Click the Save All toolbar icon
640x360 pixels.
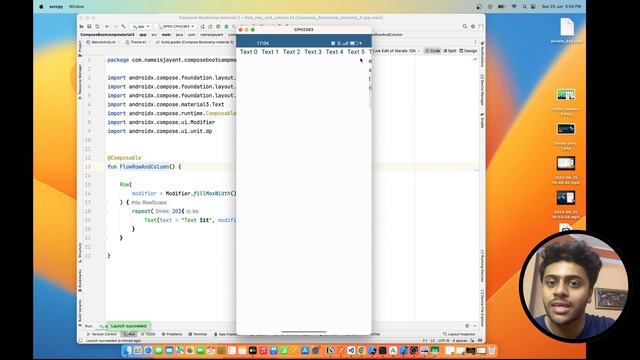tap(89, 27)
